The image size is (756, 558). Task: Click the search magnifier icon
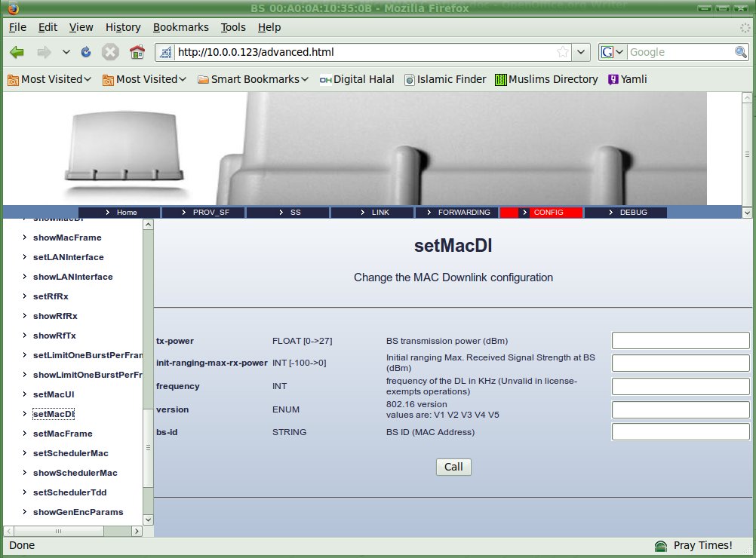tap(741, 52)
